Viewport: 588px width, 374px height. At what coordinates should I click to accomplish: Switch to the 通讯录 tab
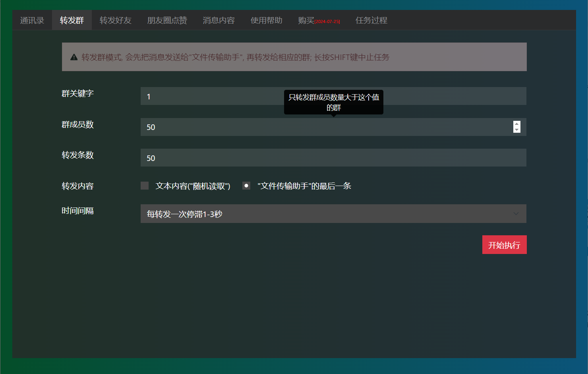(32, 20)
